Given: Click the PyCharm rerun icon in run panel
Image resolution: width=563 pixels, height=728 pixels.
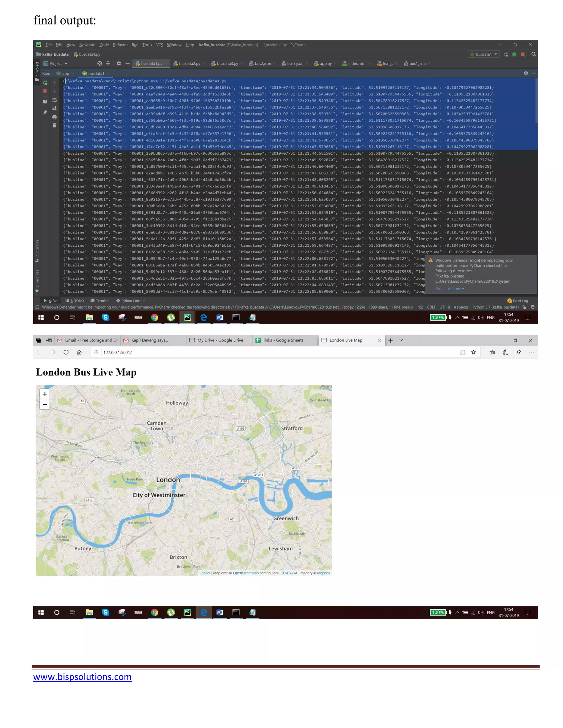Looking at the screenshot, I should (45, 82).
